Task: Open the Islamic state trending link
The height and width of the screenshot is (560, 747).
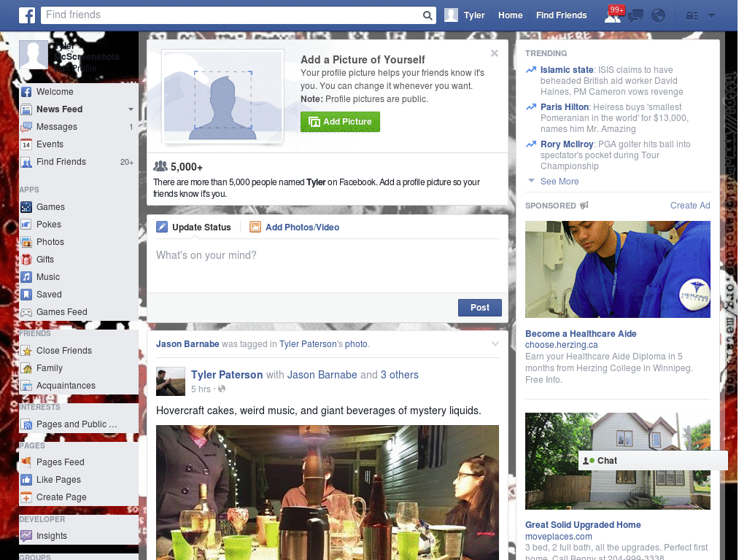Action: coord(566,70)
